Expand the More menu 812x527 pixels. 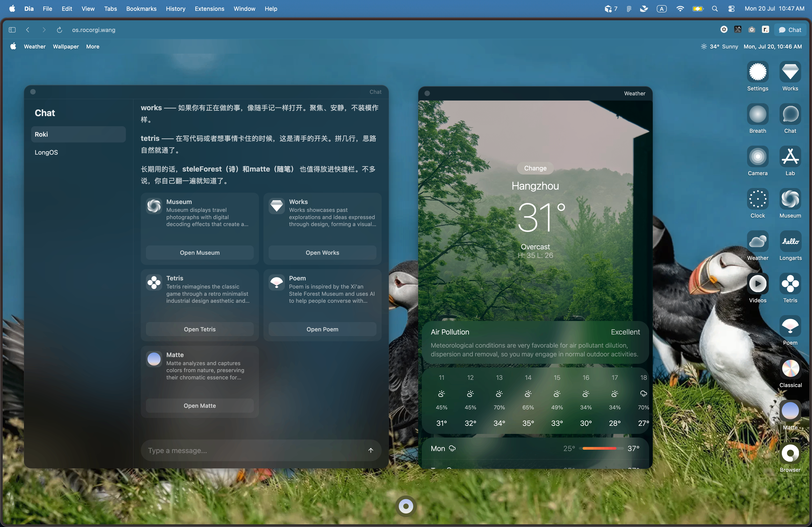point(93,47)
